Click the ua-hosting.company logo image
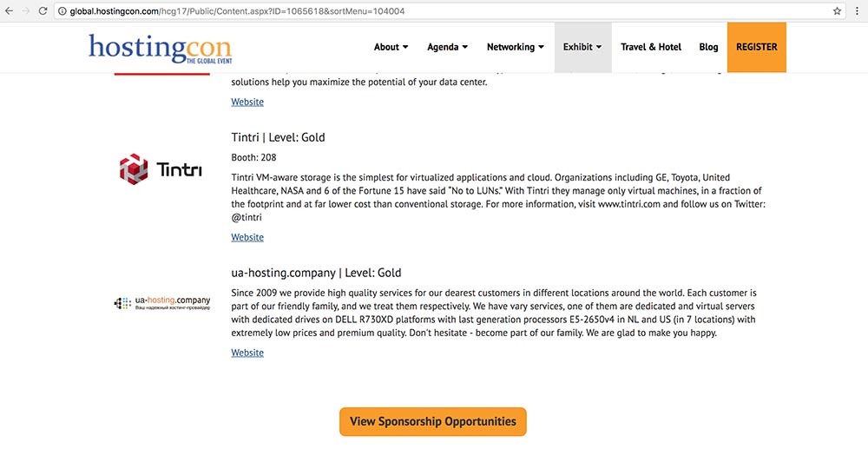The image size is (868, 449). (x=162, y=303)
